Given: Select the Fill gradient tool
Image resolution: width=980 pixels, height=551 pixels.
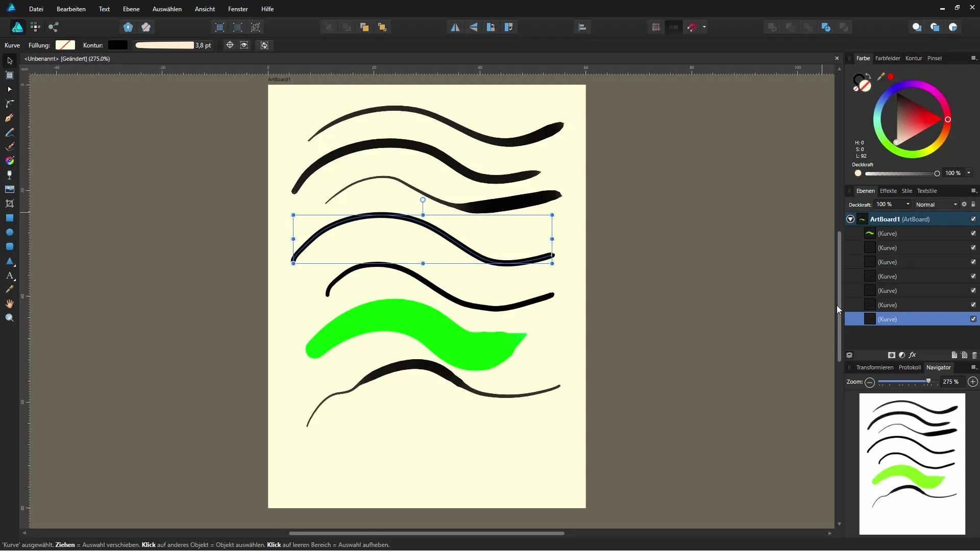Looking at the screenshot, I should pos(10,161).
